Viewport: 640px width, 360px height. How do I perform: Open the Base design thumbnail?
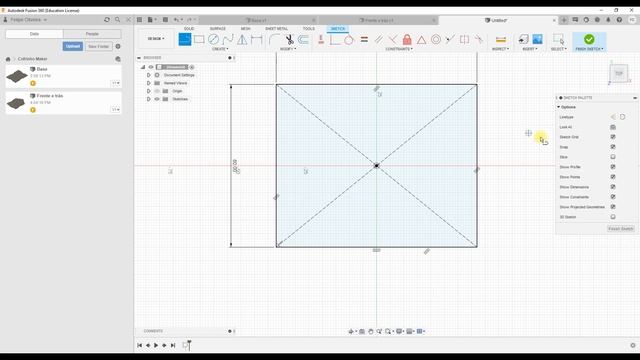pos(17,76)
